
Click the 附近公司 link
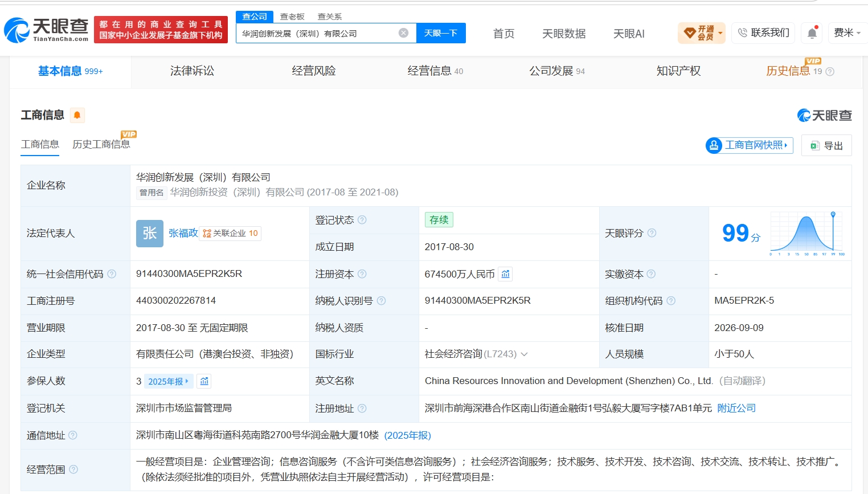click(736, 409)
